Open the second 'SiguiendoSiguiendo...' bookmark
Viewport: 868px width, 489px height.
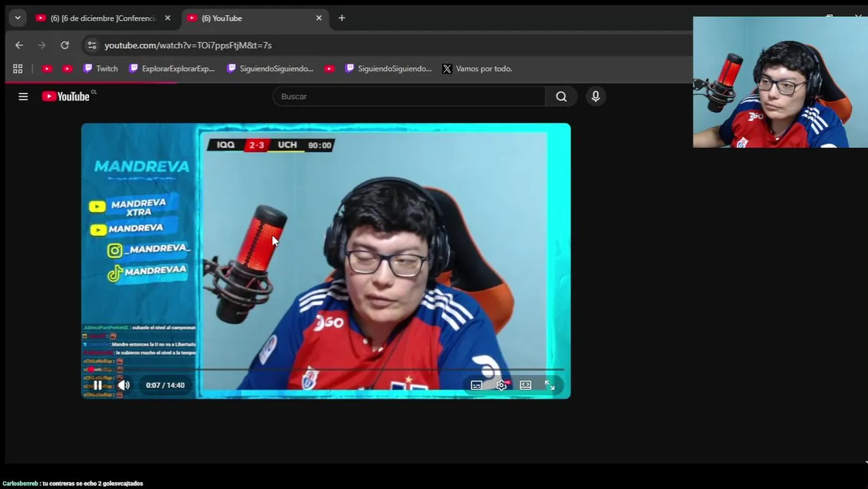[x=388, y=69]
